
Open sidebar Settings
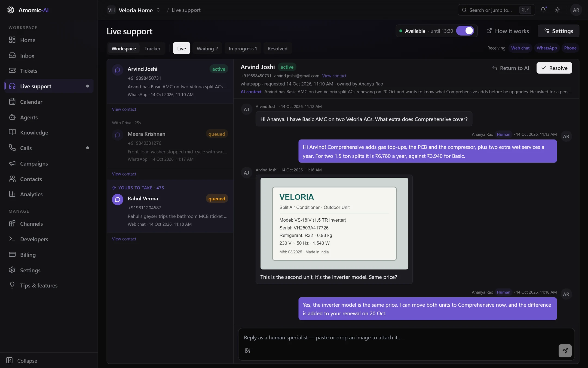49,270
